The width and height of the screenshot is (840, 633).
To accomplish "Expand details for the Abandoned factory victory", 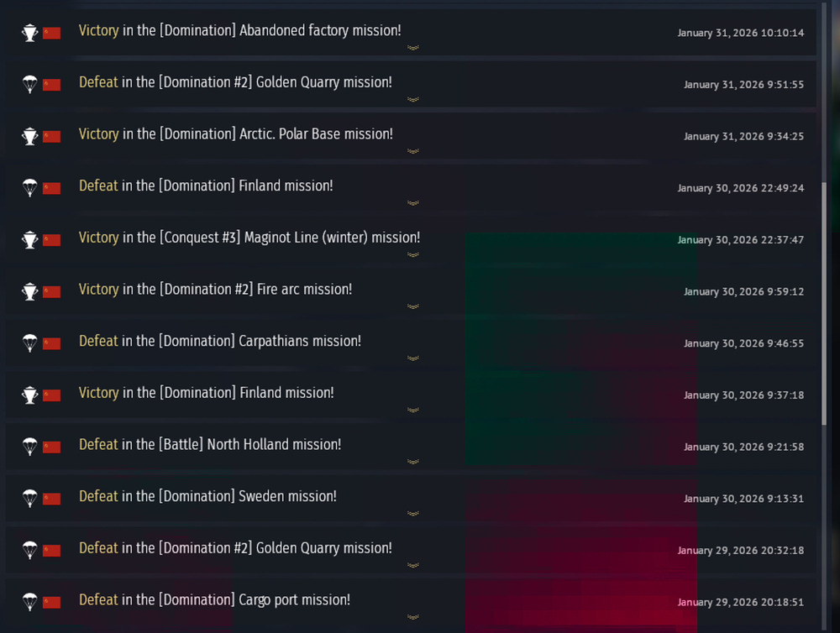I will point(413,48).
